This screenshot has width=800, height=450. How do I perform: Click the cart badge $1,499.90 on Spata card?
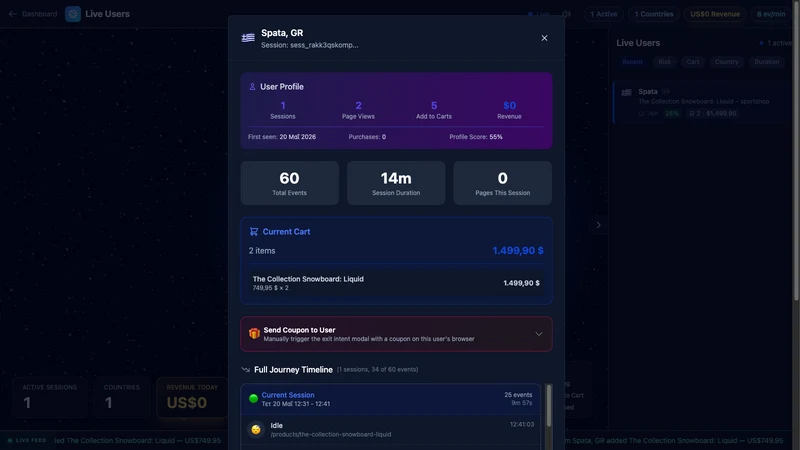[712, 113]
